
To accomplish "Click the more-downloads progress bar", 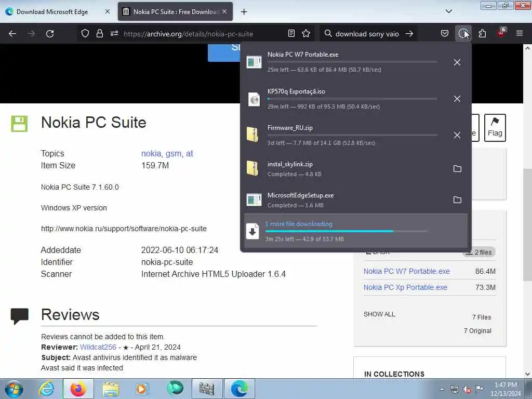I will point(346,231).
